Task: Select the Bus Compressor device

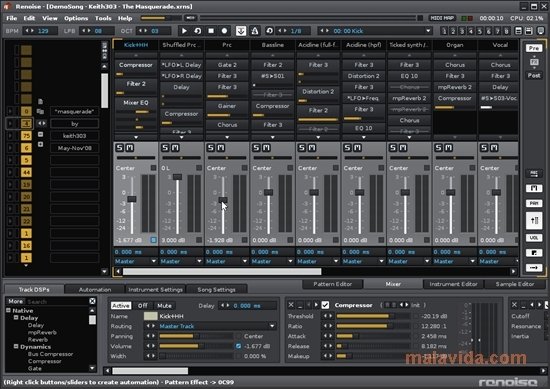Action: pyautogui.click(x=51, y=354)
